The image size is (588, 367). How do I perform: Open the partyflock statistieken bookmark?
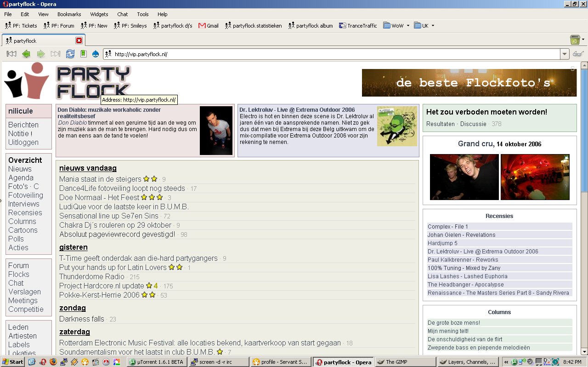tap(254, 26)
